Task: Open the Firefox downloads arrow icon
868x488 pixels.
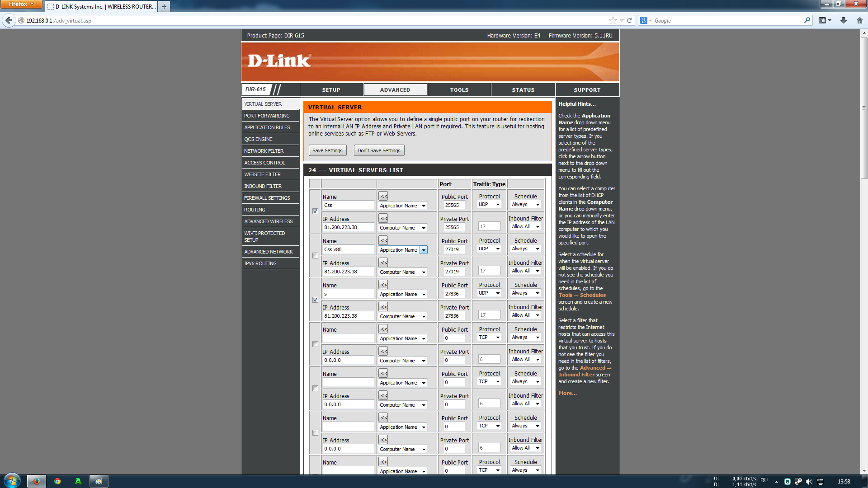Action: click(x=843, y=20)
